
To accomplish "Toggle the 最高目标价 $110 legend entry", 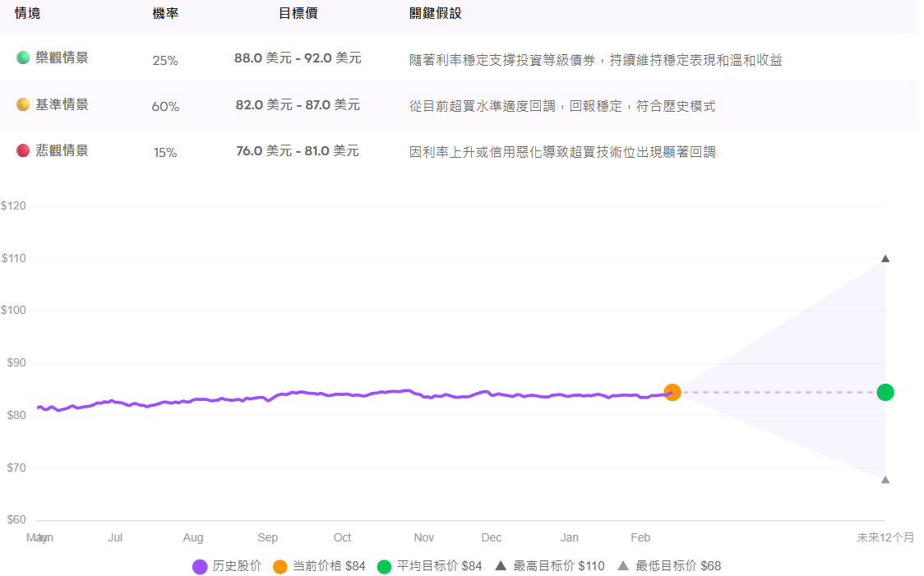I will click(x=547, y=566).
